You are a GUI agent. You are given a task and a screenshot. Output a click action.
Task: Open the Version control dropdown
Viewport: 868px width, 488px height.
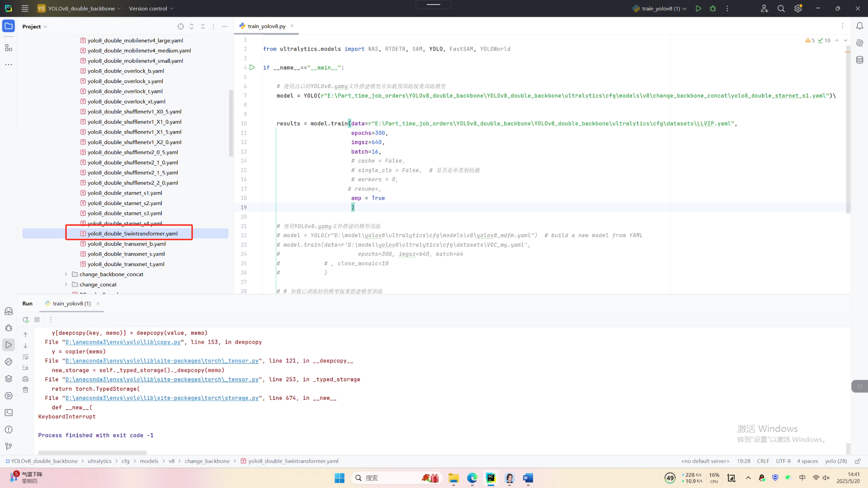(151, 9)
